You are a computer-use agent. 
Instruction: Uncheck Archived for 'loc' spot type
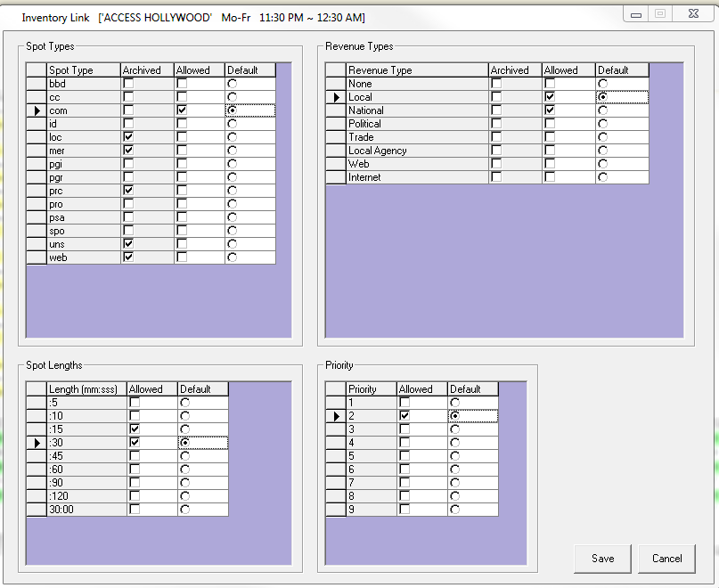click(128, 137)
